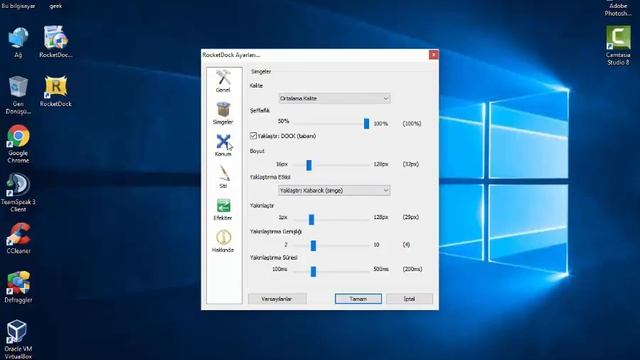The width and height of the screenshot is (640, 360).
Task: Click the Yakınlaştırma Süresi slider handle
Action: 313,271
